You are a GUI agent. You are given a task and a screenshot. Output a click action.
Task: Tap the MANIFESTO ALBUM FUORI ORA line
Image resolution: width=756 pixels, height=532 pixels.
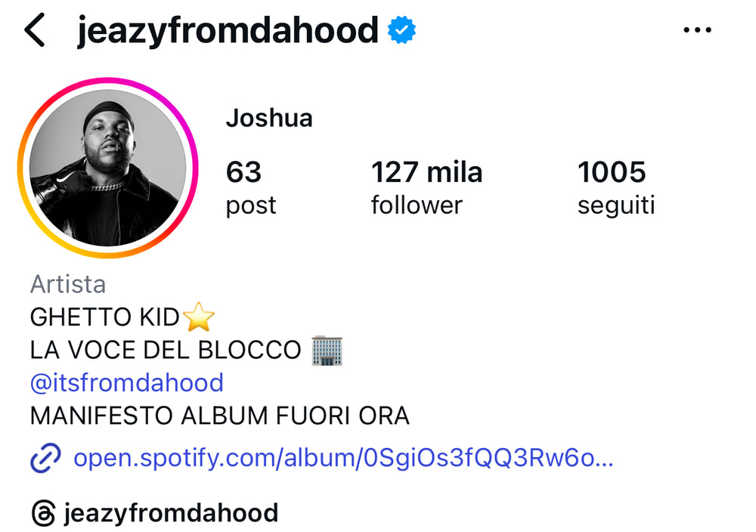(x=219, y=416)
